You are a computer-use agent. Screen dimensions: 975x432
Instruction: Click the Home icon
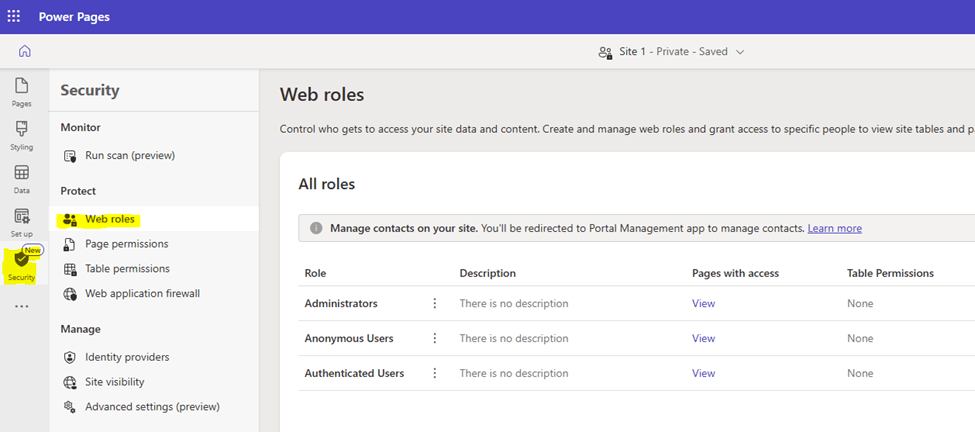pyautogui.click(x=24, y=51)
